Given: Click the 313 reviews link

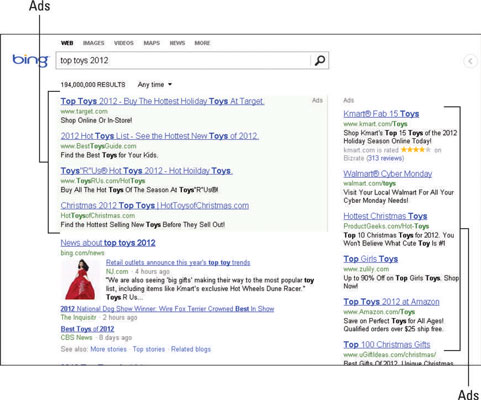Looking at the screenshot, I should (x=385, y=158).
